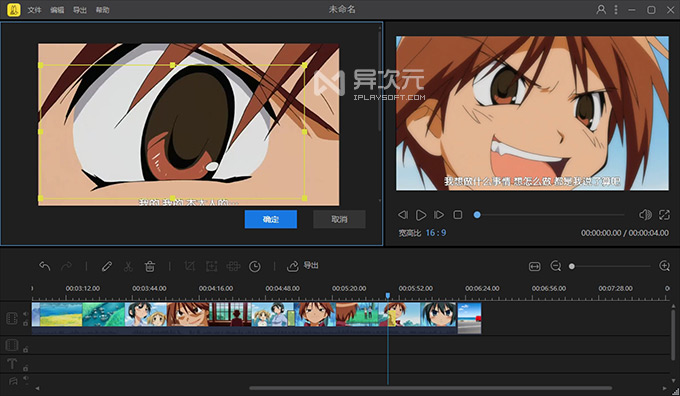Image resolution: width=680 pixels, height=396 pixels.
Task: Mute the main video track speaker
Action: point(26,313)
